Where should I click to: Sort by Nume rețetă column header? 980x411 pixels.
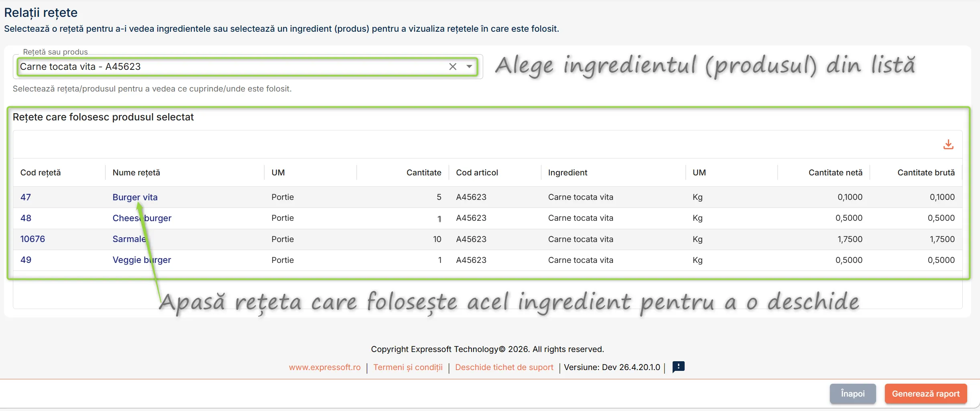click(136, 173)
